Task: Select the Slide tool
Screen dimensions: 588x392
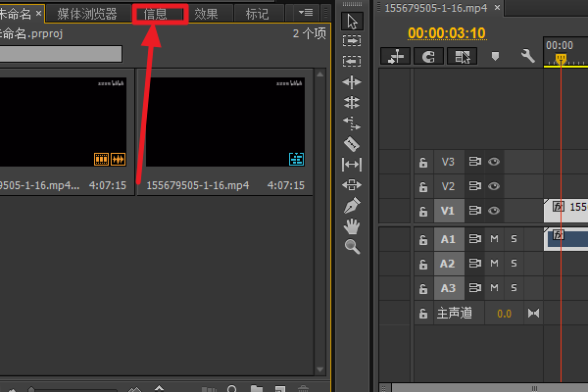Action: point(352,184)
